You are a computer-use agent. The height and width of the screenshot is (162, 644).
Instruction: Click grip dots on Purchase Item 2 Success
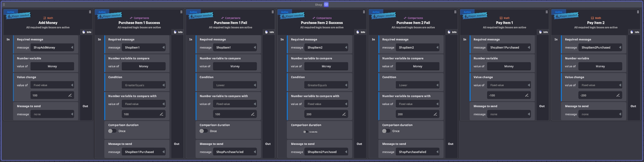pyautogui.click(x=364, y=12)
